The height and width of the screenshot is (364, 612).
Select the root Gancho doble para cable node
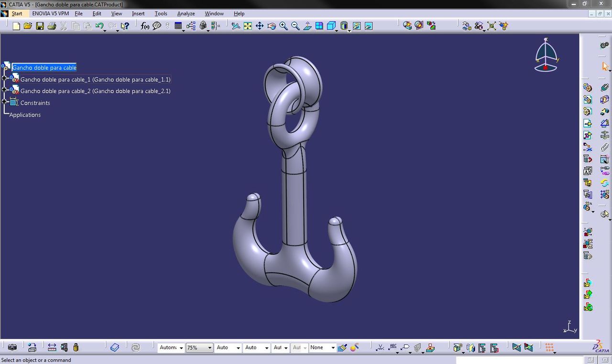click(x=44, y=67)
